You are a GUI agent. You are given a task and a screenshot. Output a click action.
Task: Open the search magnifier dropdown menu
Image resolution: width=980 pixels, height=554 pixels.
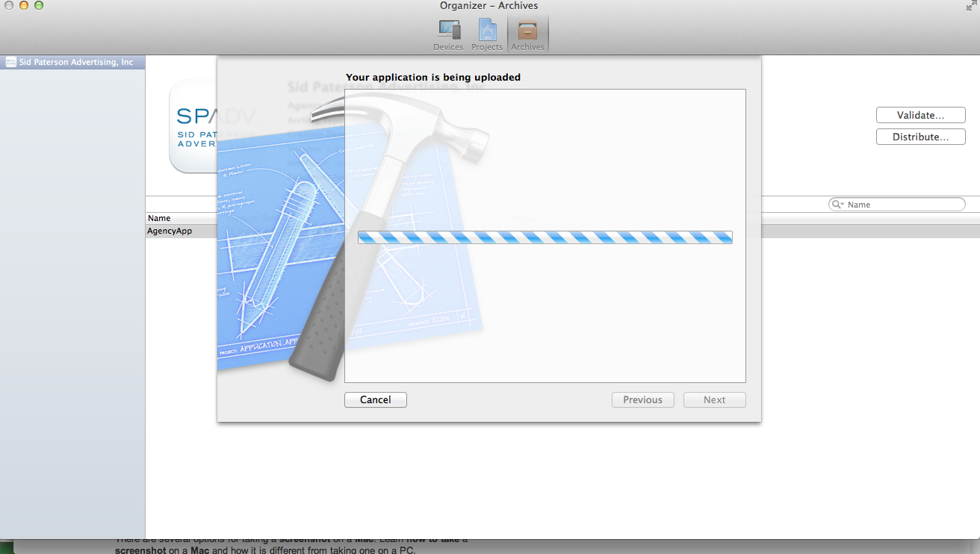(x=838, y=205)
